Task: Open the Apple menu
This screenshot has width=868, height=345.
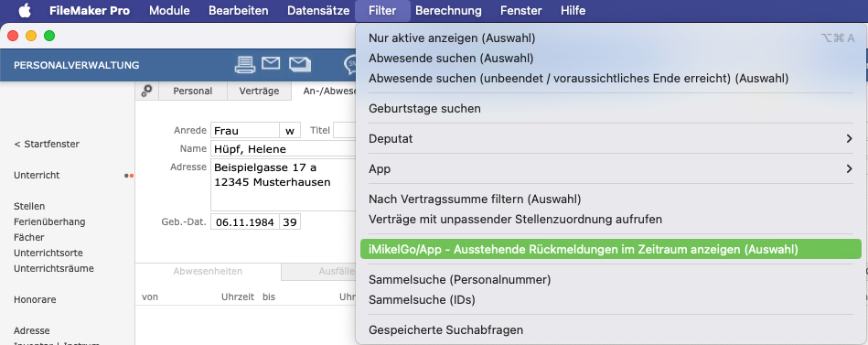Action: coord(25,10)
